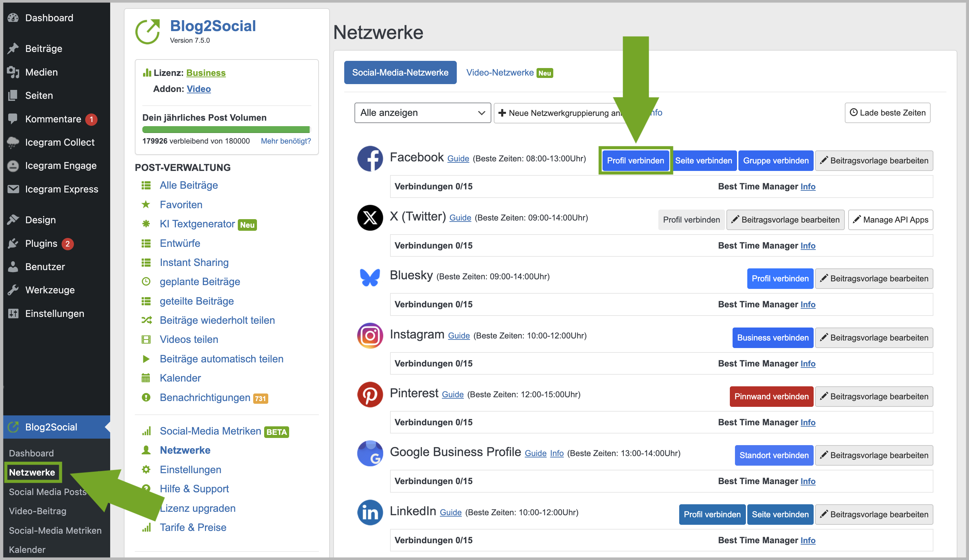This screenshot has width=969, height=560.
Task: Click Facebook Profil verbinden button
Action: [x=635, y=161]
